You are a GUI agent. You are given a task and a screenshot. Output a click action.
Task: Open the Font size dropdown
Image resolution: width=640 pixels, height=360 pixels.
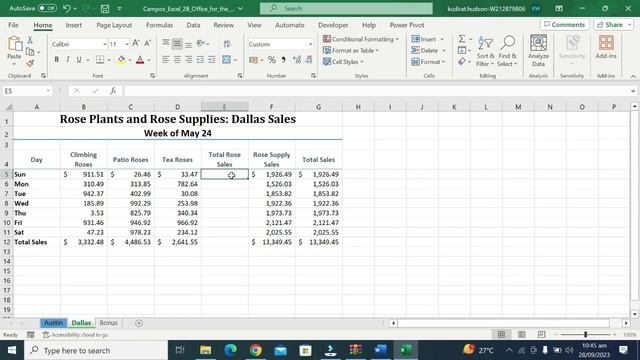tap(127, 44)
